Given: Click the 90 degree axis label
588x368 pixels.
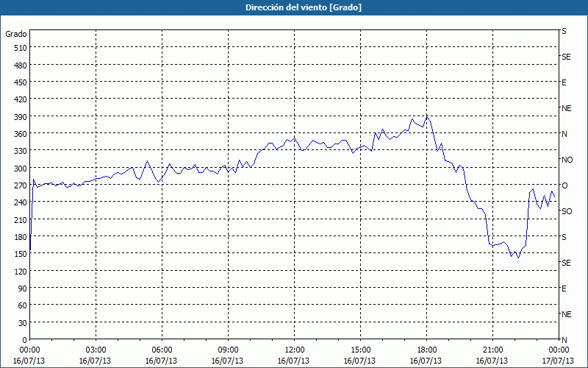Looking at the screenshot, I should click(23, 289).
